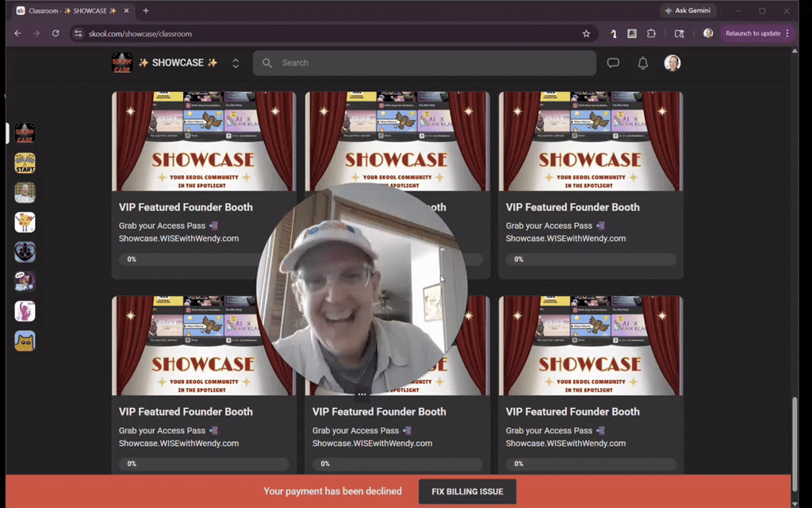Open Chrome's three-dot menu
This screenshot has width=812, height=508.
787,33
